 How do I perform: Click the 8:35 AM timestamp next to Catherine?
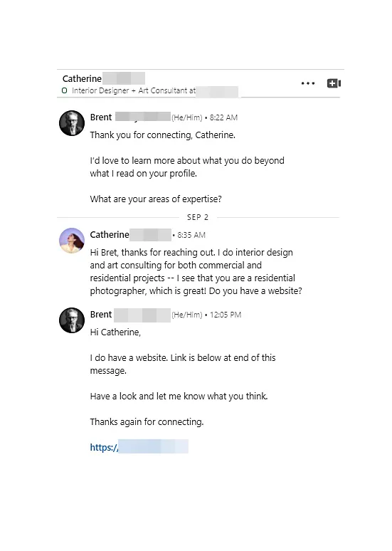click(x=191, y=235)
